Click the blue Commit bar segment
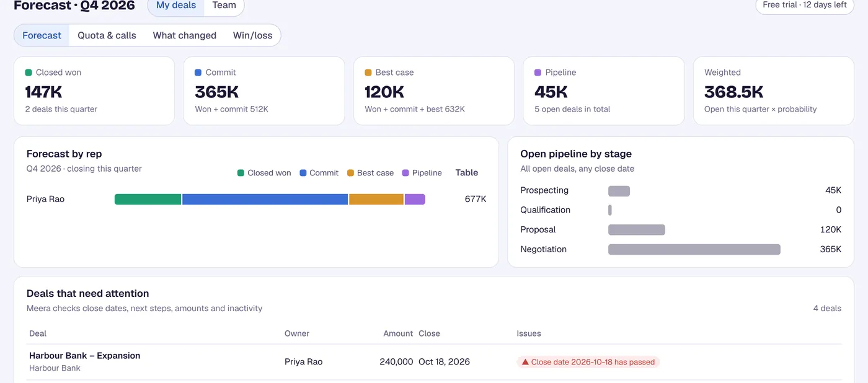868x383 pixels. [x=265, y=199]
